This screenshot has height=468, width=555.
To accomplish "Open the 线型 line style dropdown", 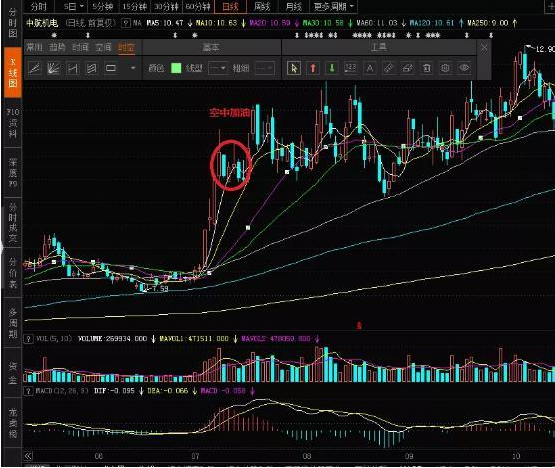I will point(217,68).
